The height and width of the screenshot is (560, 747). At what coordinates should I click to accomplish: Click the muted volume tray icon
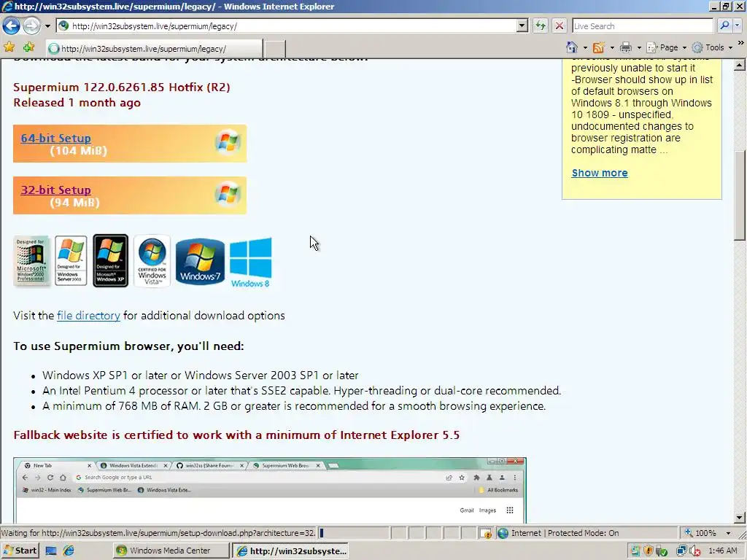pos(694,551)
